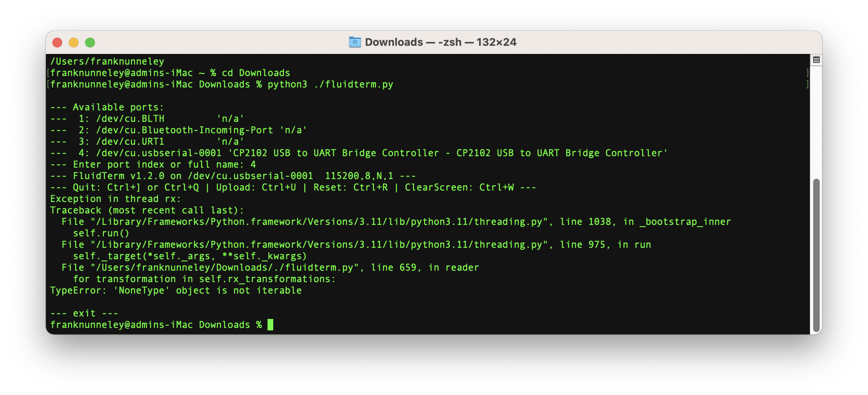Click the blinking green terminal cursor
Screen dimensions: 868x395
(270, 325)
